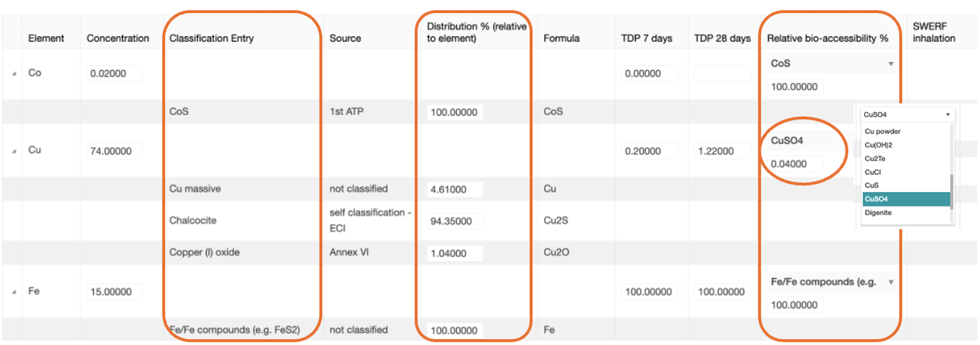
Task: Click the Cu concentration input 74.00000
Action: pos(115,151)
